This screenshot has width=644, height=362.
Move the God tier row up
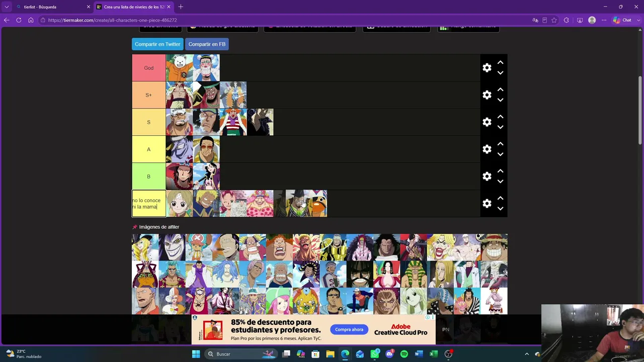pos(500,62)
